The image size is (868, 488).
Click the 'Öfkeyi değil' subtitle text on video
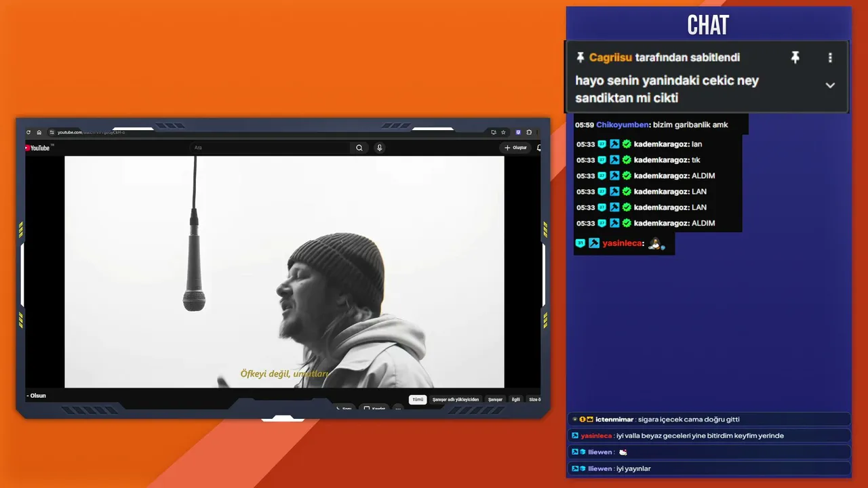284,373
